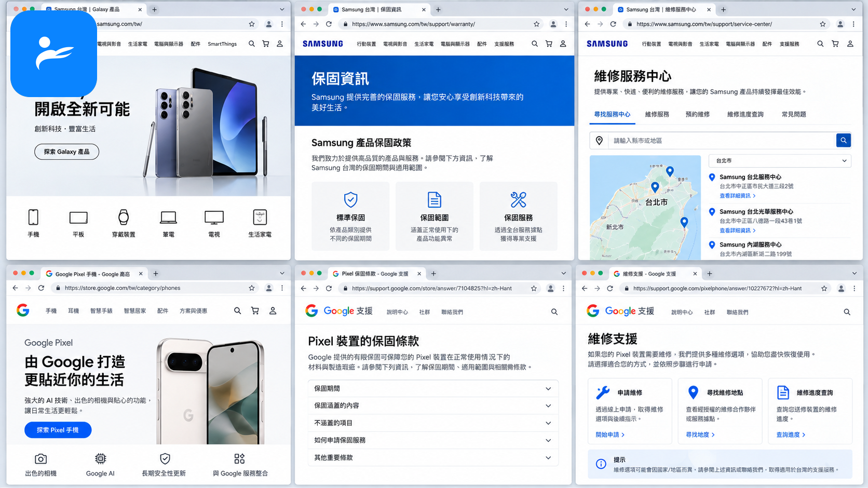Select Samsung 內湖服務中心 in the list
Screen dimensions: 868x488
pos(750,245)
